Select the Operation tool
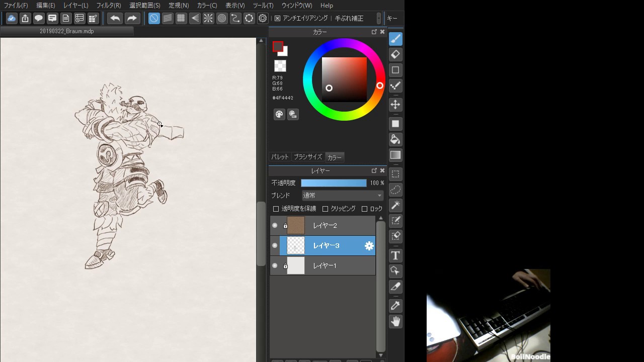This screenshot has height=362, width=644. click(395, 271)
